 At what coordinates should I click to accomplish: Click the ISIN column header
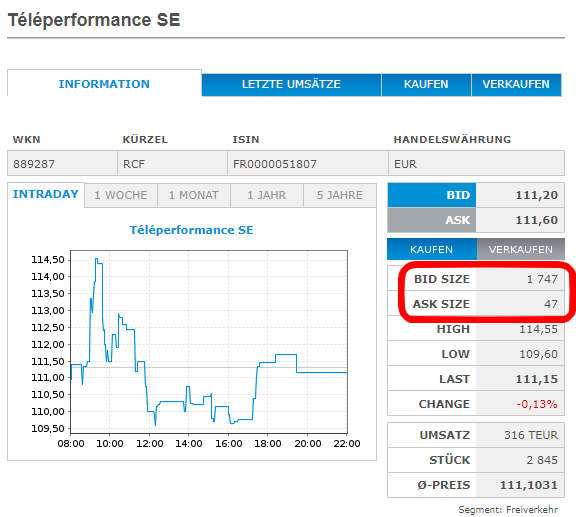pos(246,139)
